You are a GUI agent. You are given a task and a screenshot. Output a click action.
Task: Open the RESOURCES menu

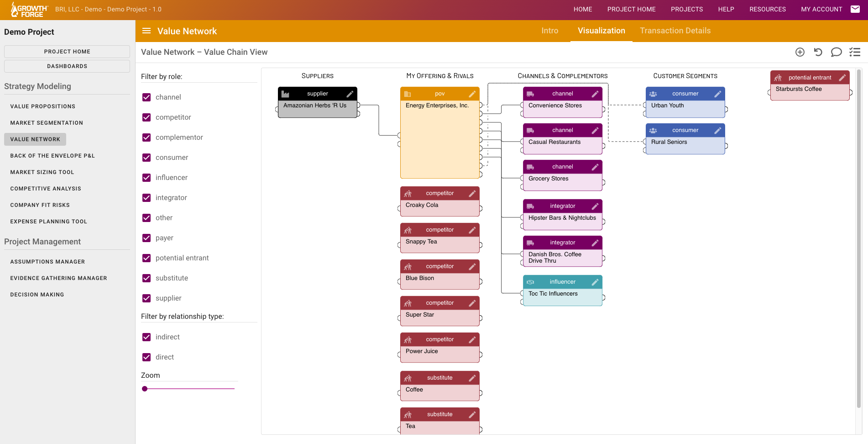coord(768,9)
